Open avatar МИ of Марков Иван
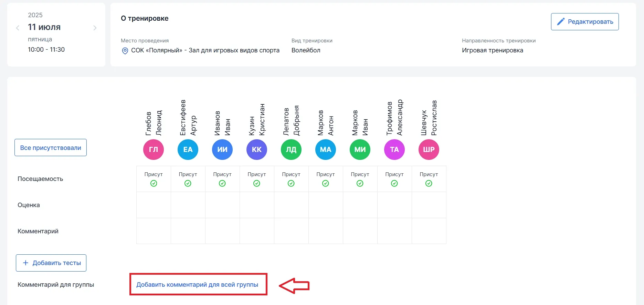Image resolution: width=644 pixels, height=305 pixels. [360, 150]
